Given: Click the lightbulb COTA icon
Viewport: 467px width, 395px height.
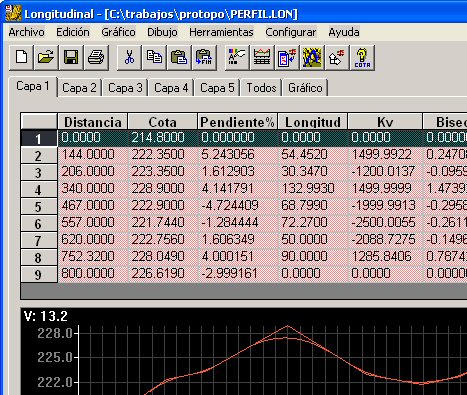Looking at the screenshot, I should pyautogui.click(x=362, y=58).
